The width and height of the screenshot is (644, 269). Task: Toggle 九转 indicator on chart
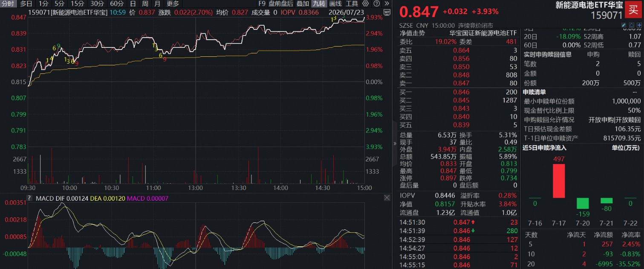[x=319, y=3]
